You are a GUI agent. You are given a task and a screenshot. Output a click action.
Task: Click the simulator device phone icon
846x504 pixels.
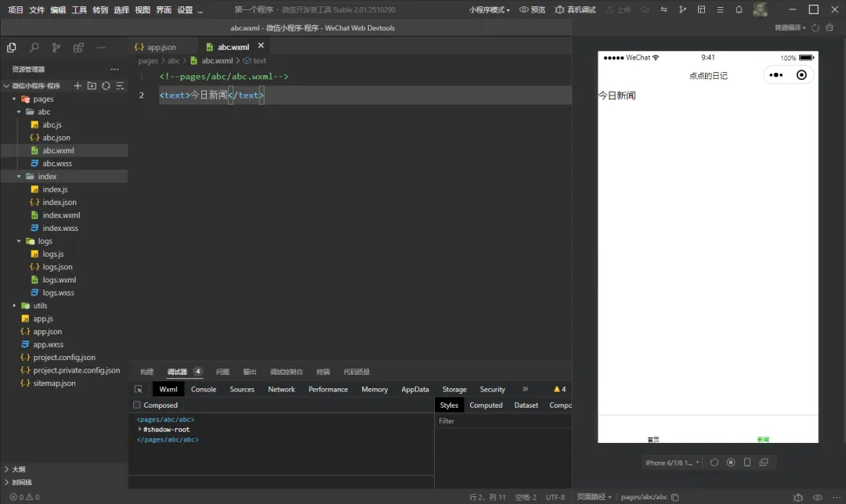(x=747, y=463)
